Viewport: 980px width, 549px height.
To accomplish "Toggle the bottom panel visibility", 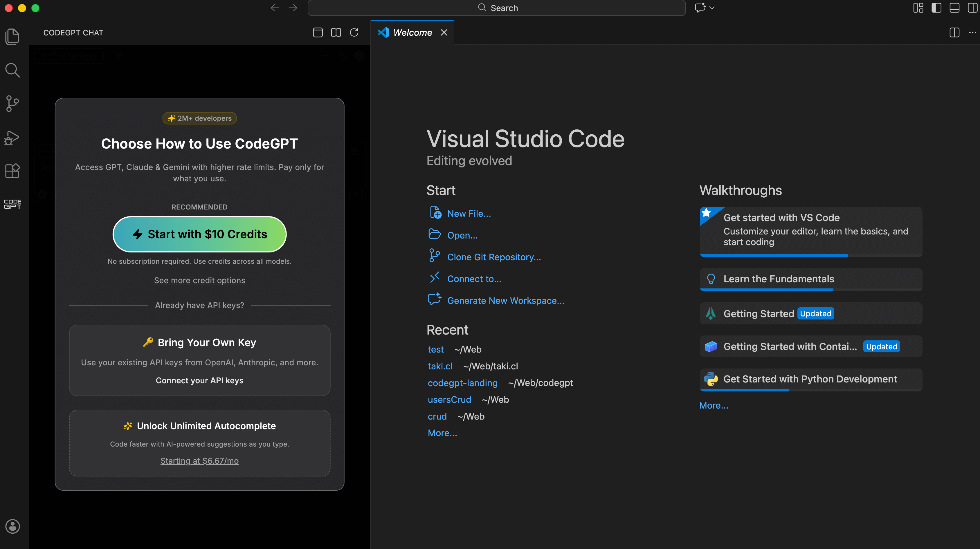I will tap(954, 8).
